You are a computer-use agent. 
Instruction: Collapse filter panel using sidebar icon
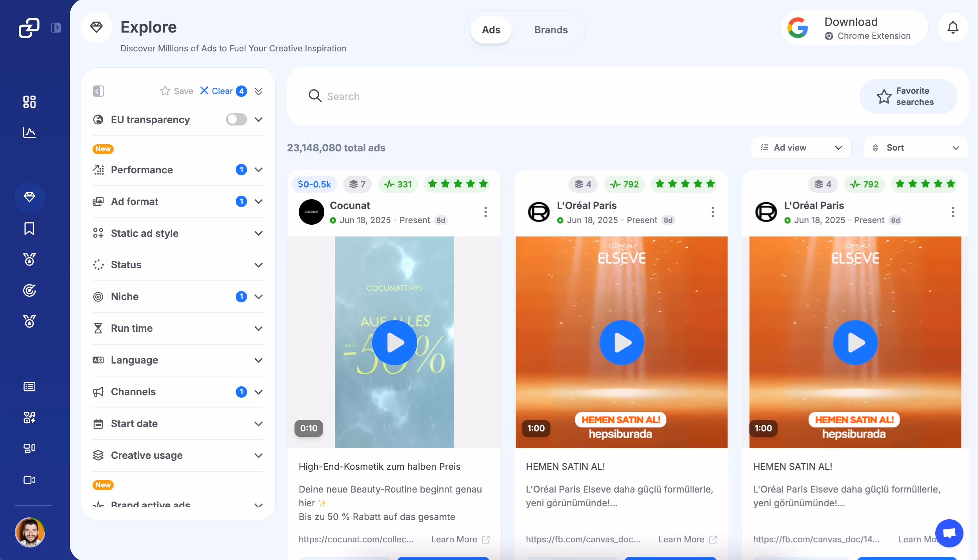[x=98, y=91]
